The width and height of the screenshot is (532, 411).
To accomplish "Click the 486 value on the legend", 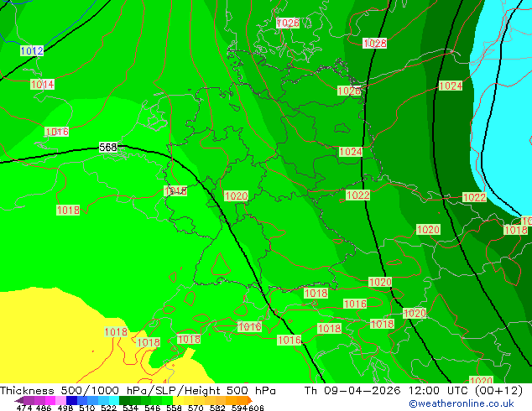I will coord(44,408).
